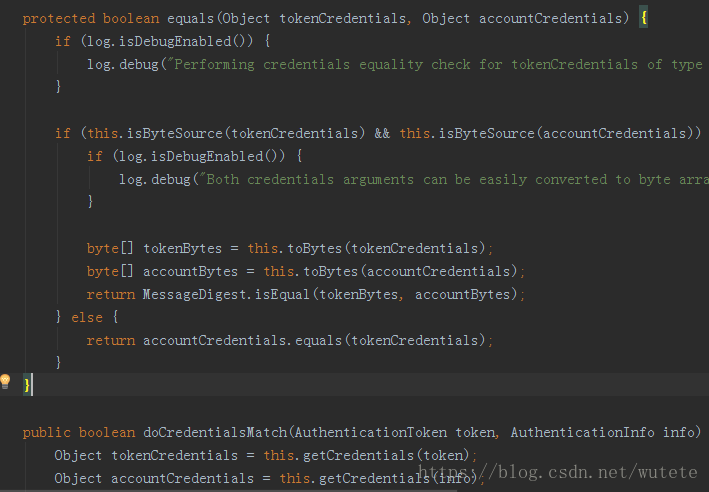Click 'getCredentials(token)' call
The image size is (709, 492).
point(387,455)
